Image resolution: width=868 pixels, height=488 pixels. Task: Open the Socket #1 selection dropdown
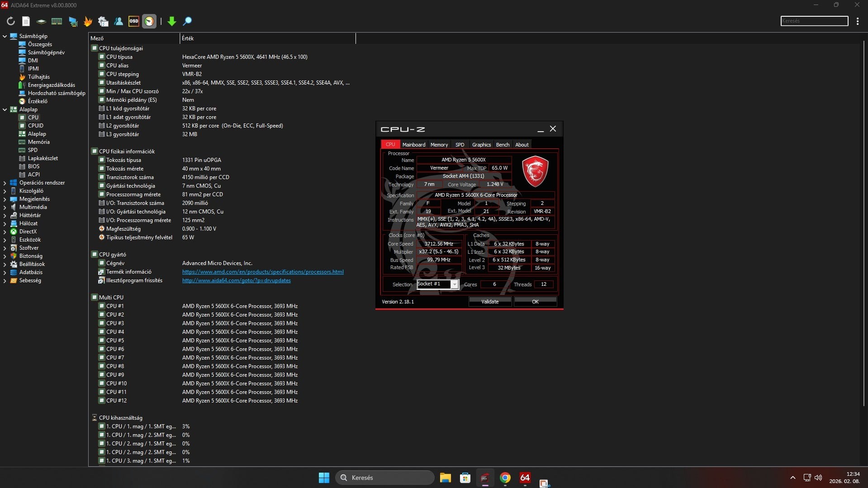pyautogui.click(x=454, y=284)
